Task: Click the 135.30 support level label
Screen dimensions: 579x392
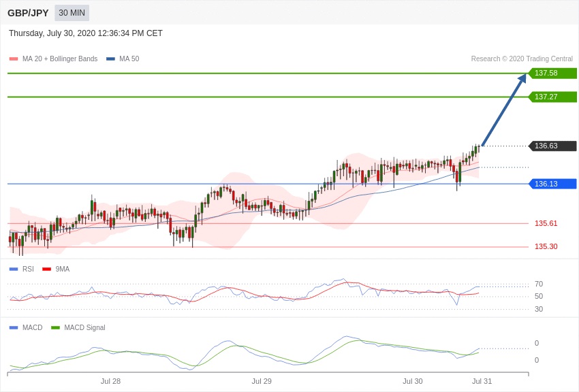Action: coord(546,246)
